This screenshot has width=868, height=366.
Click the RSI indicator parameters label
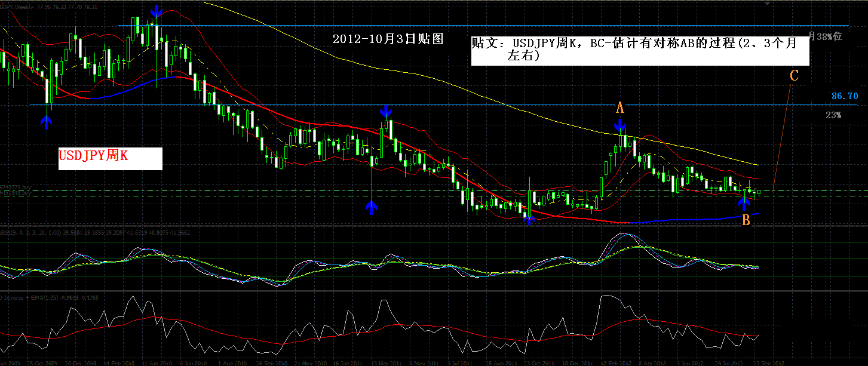95,232
